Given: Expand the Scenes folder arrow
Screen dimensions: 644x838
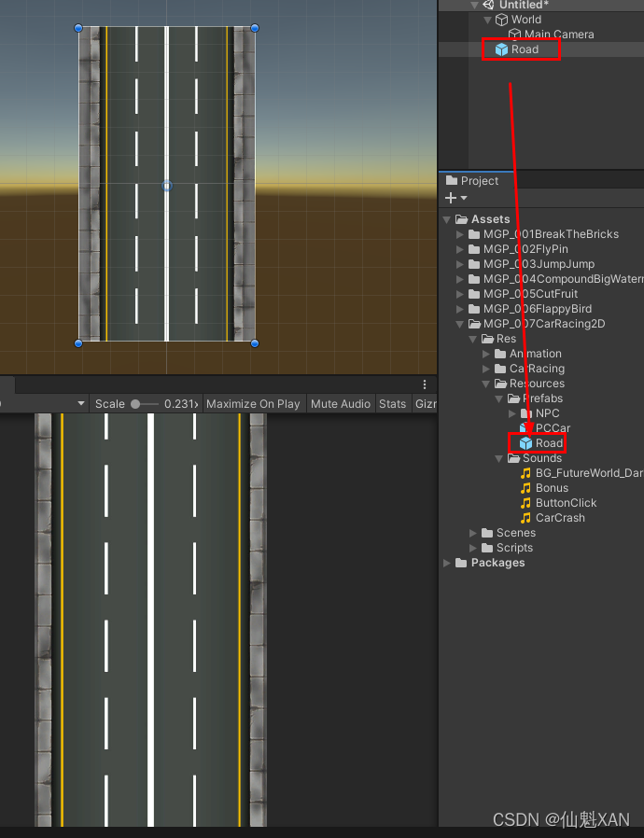Looking at the screenshot, I should (x=473, y=533).
